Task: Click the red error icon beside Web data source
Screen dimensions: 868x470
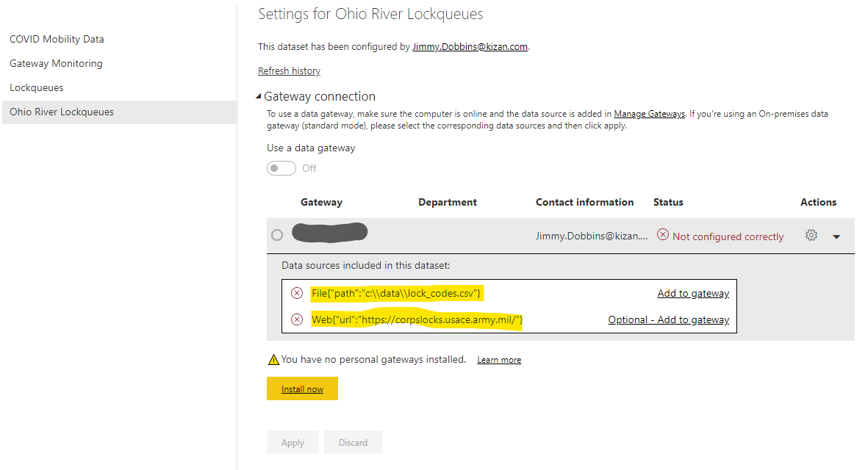Action: [297, 319]
